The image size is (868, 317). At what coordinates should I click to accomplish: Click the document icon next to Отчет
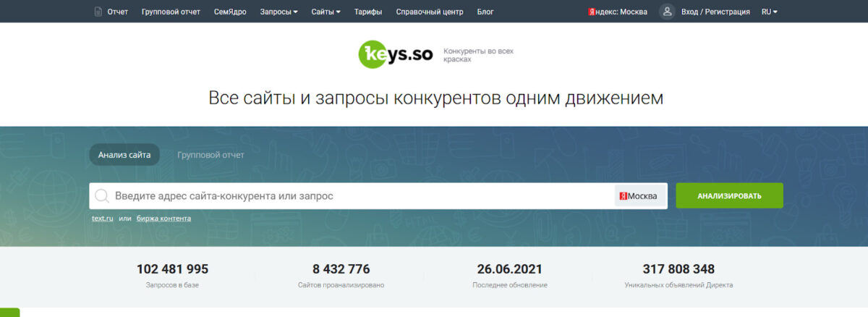pos(98,12)
